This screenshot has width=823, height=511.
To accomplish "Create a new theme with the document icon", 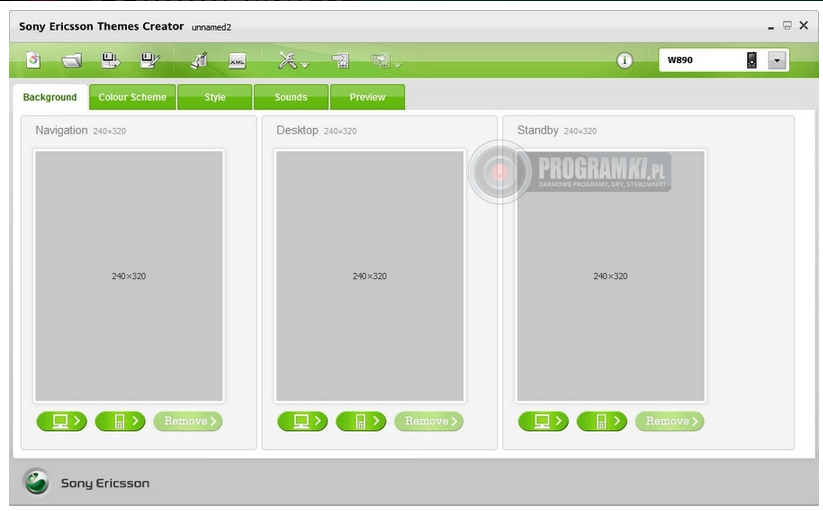I will point(33,60).
